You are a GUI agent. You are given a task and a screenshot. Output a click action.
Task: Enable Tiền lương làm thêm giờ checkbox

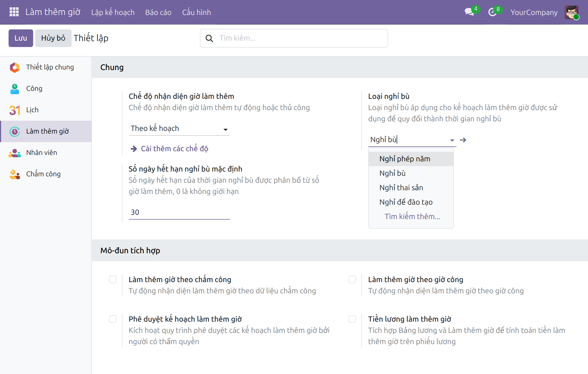[x=352, y=319]
